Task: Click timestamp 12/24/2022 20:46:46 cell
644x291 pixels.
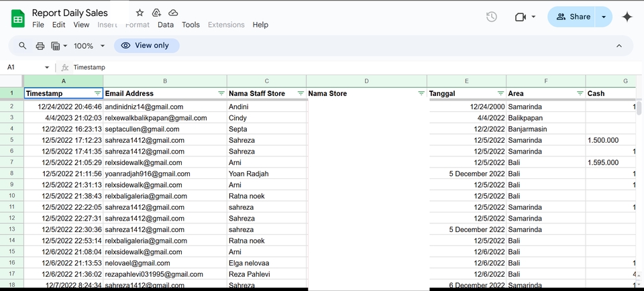Action: (63, 107)
